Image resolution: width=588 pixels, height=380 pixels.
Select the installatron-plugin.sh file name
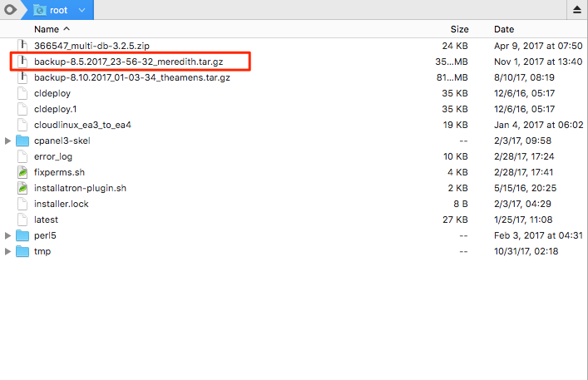pyautogui.click(x=80, y=188)
